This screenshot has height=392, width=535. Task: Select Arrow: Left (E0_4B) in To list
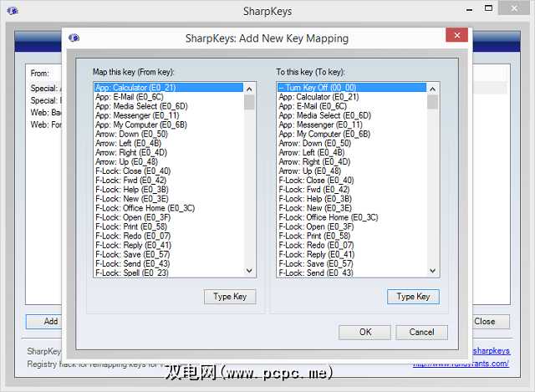[352, 152]
